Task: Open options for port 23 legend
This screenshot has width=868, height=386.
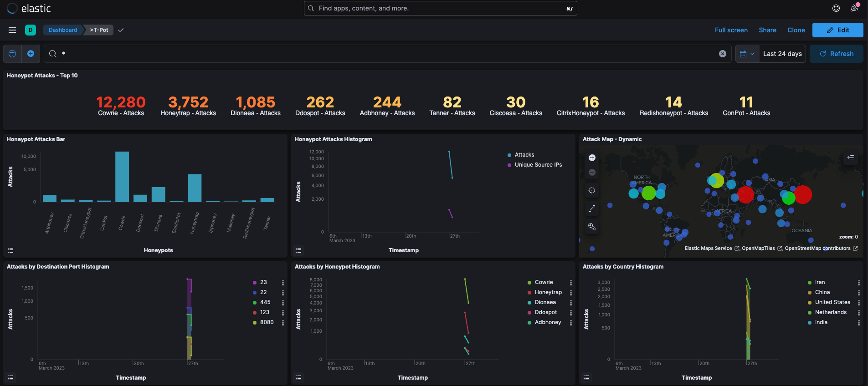Action: tap(283, 282)
